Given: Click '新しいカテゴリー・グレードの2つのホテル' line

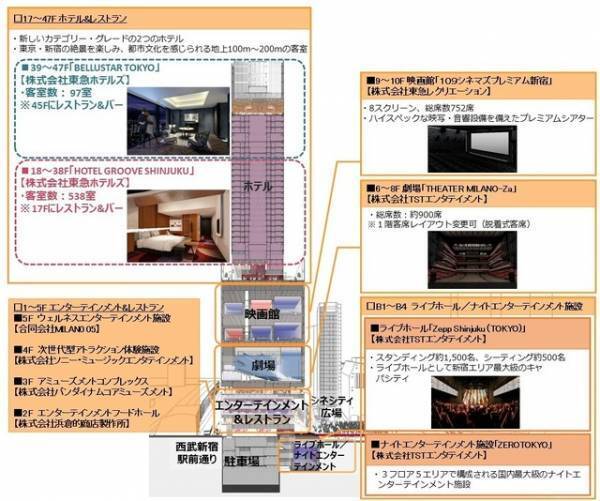Looking at the screenshot, I should pos(98,39).
